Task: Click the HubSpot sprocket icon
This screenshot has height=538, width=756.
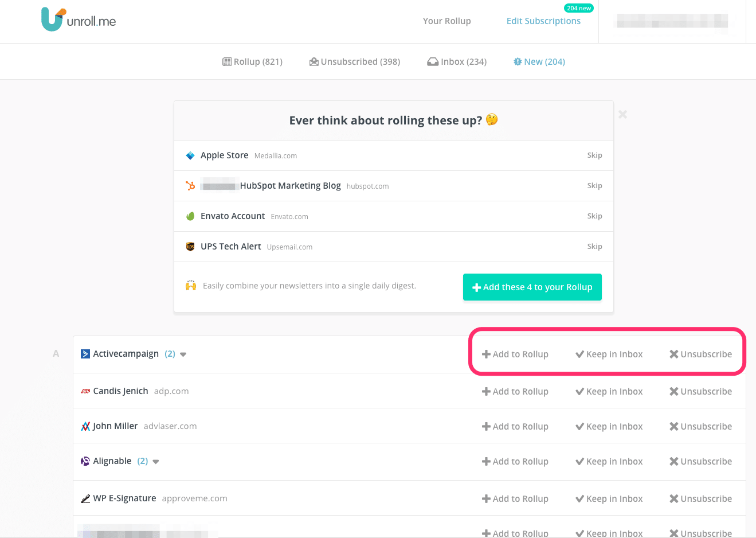Action: point(190,186)
